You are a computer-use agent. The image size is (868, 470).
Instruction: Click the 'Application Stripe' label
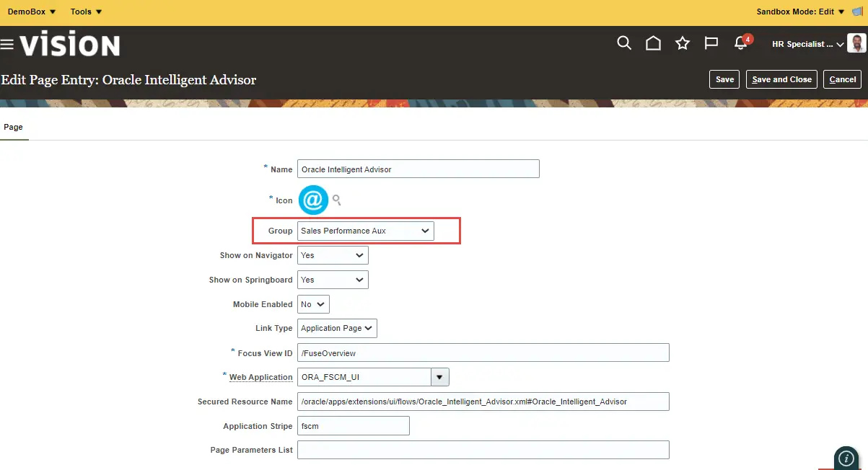click(258, 426)
